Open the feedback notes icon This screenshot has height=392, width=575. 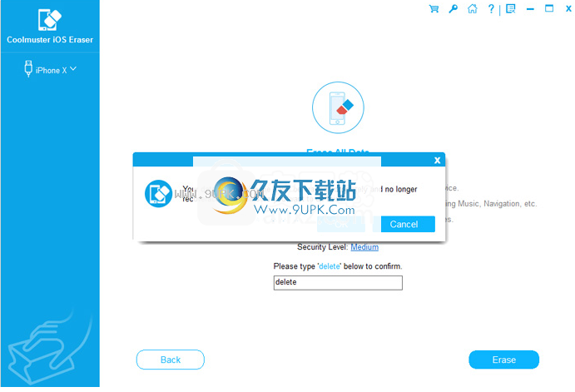point(510,9)
